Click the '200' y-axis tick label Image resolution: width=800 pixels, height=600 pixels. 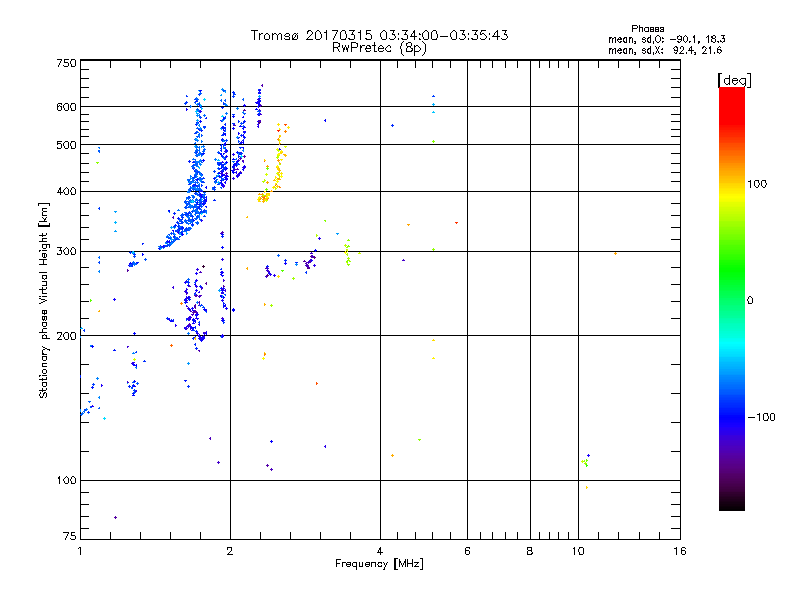tap(66, 336)
